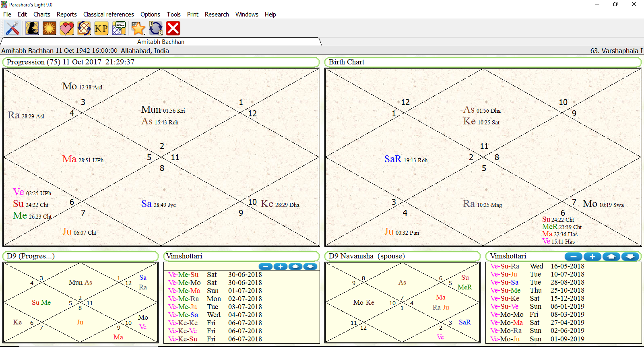This screenshot has width=644, height=347.
Task: Open the tools wrench-and-screwdriver icon
Action: point(13,29)
